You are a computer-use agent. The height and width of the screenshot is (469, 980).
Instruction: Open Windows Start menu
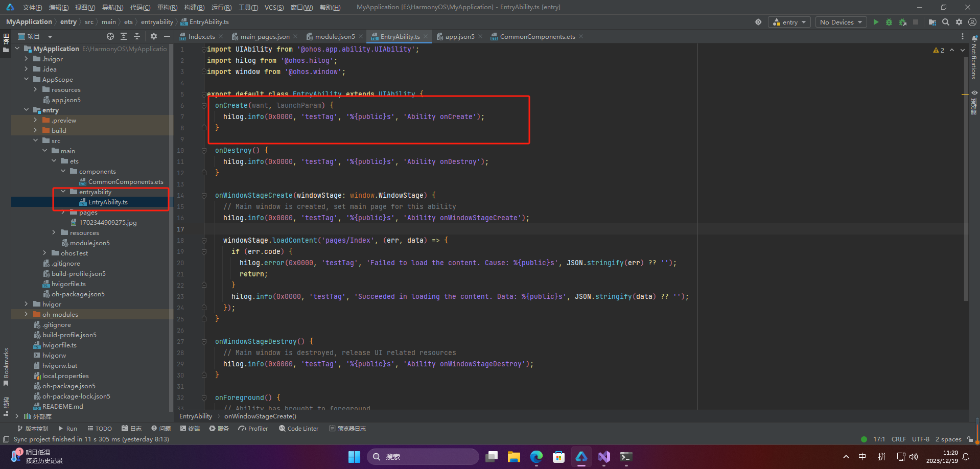[x=354, y=457]
